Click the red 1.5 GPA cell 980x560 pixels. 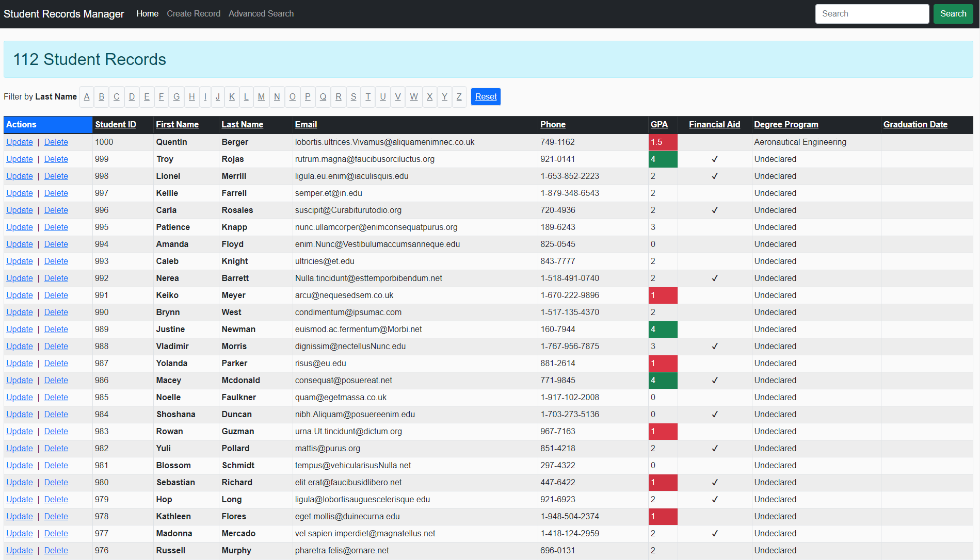coord(663,142)
